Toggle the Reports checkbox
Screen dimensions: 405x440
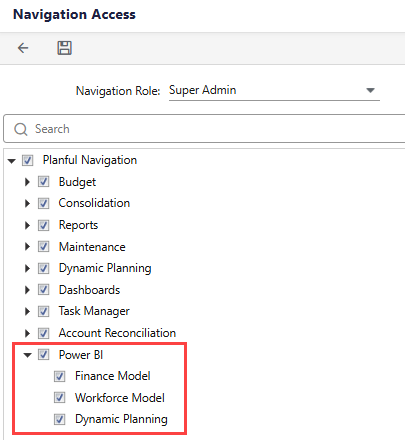43,225
